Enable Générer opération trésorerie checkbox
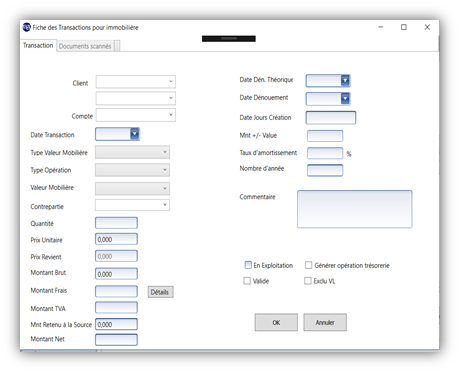Image resolution: width=460 pixels, height=372 pixels. [309, 265]
